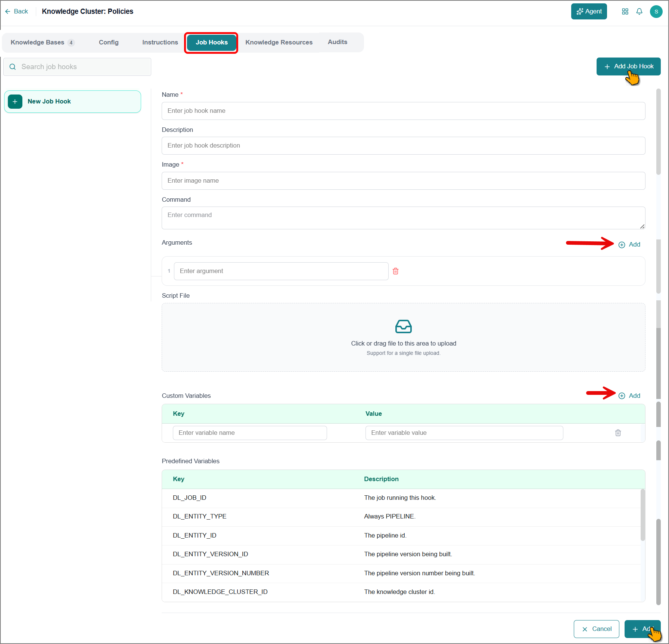The width and height of the screenshot is (669, 644).
Task: Focus the Image name field
Action: (403, 181)
